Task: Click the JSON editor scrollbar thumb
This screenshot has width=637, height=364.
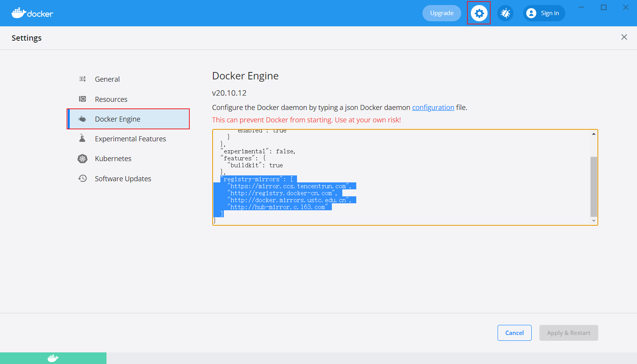Action: (x=594, y=187)
